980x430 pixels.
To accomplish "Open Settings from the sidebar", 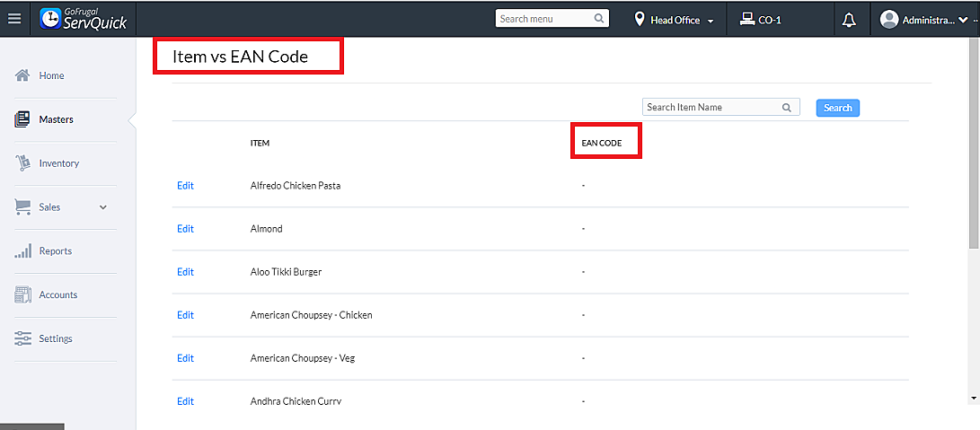I will 56,339.
